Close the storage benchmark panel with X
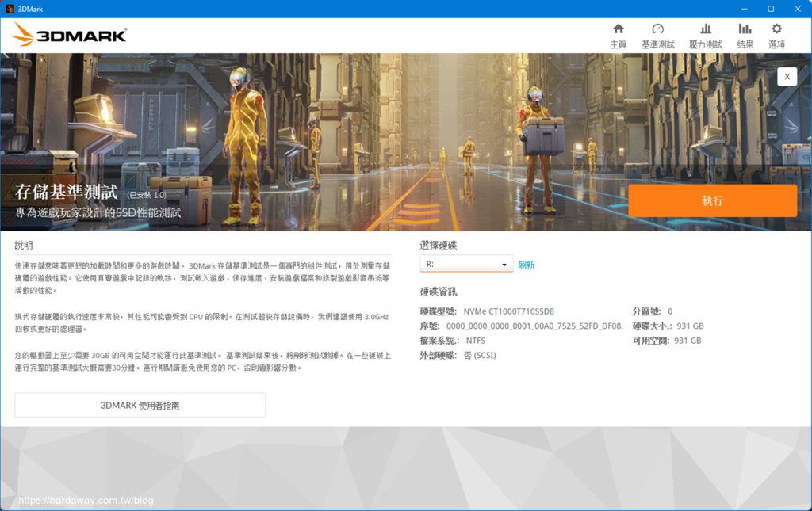Screen dimensions: 812x511 (787, 77)
